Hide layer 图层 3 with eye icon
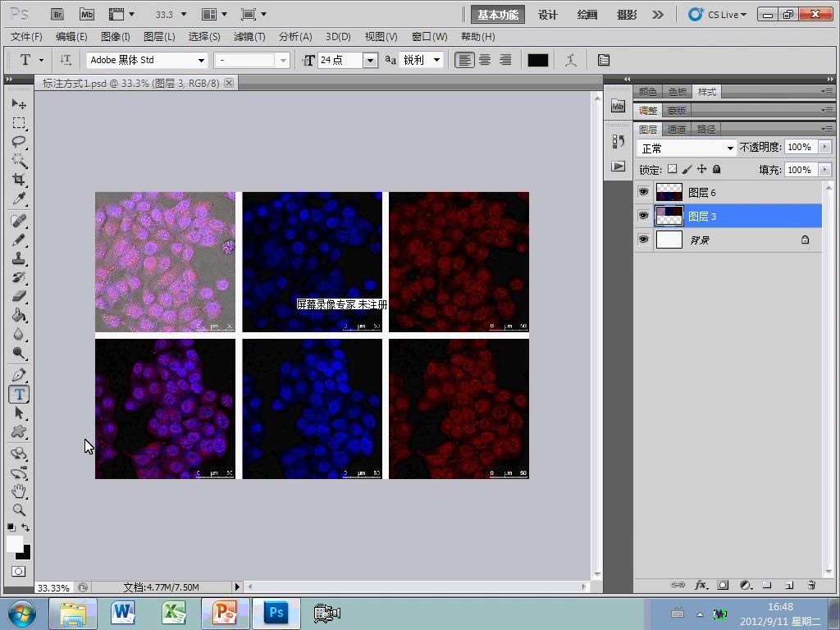This screenshot has height=630, width=840. (x=643, y=216)
